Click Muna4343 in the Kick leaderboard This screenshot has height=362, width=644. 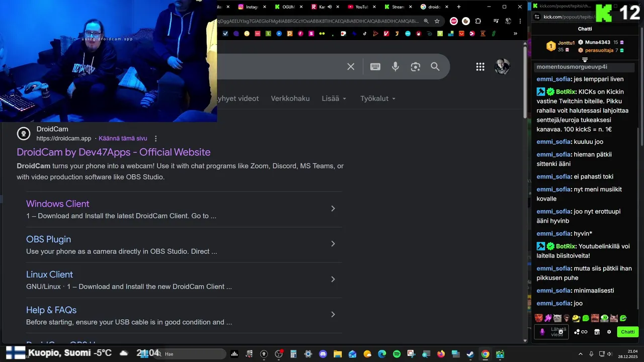(x=597, y=42)
